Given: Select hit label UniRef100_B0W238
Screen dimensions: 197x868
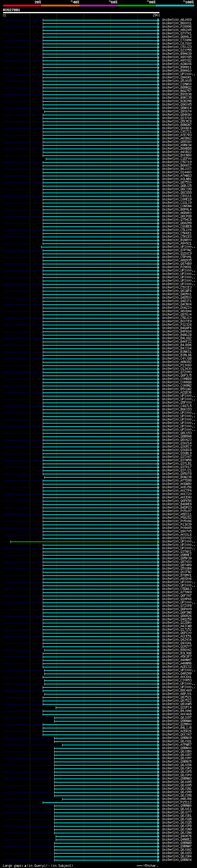Looking at the screenshot, I should pos(177,477).
